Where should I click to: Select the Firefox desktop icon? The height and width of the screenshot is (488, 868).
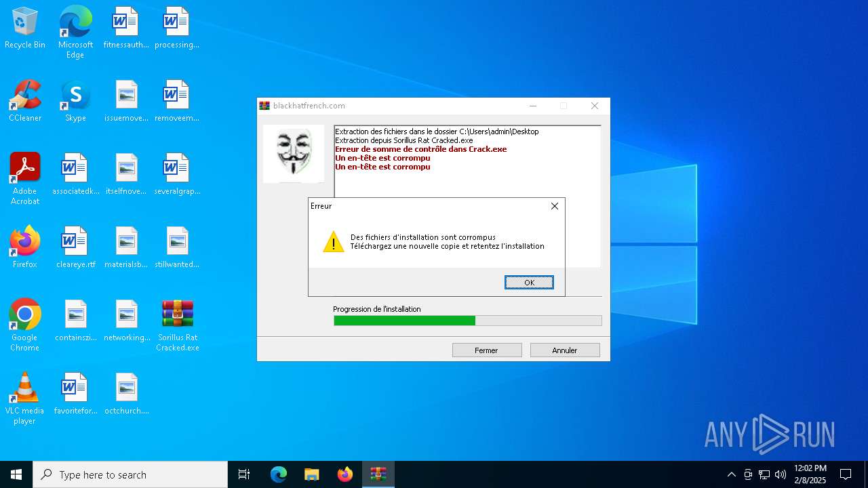tap(25, 247)
